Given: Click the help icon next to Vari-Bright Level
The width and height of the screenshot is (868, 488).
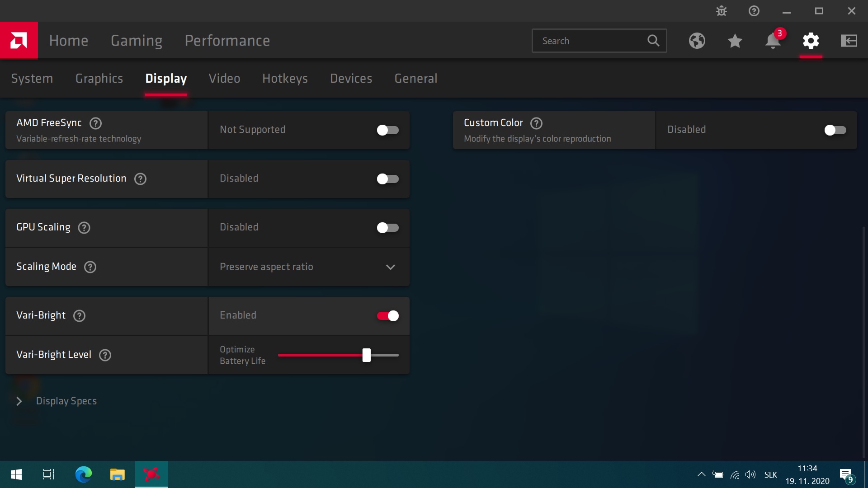Looking at the screenshot, I should pyautogui.click(x=105, y=355).
